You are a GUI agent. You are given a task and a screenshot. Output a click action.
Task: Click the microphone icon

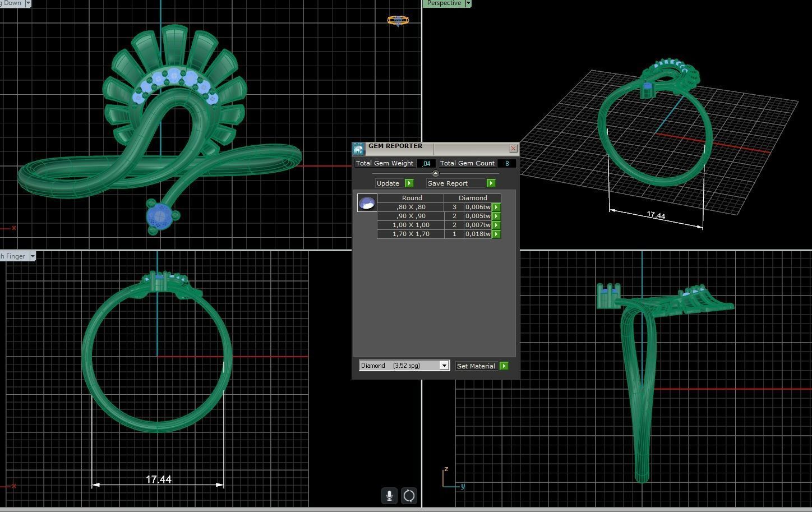pyautogui.click(x=389, y=496)
